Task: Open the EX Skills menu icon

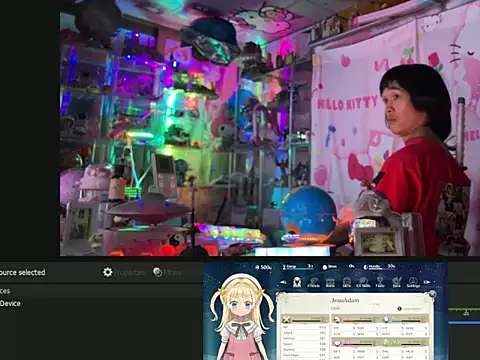Action: [363, 282]
